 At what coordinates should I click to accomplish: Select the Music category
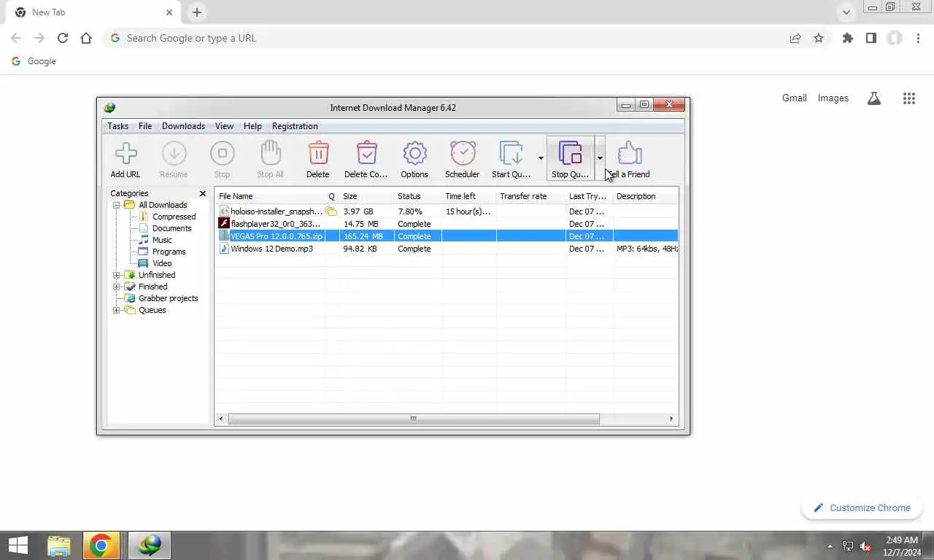pyautogui.click(x=162, y=240)
